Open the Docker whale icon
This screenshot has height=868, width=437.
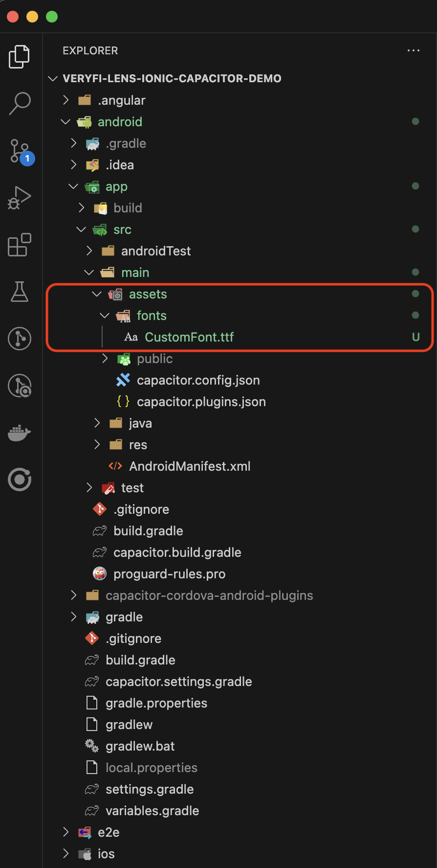(20, 433)
